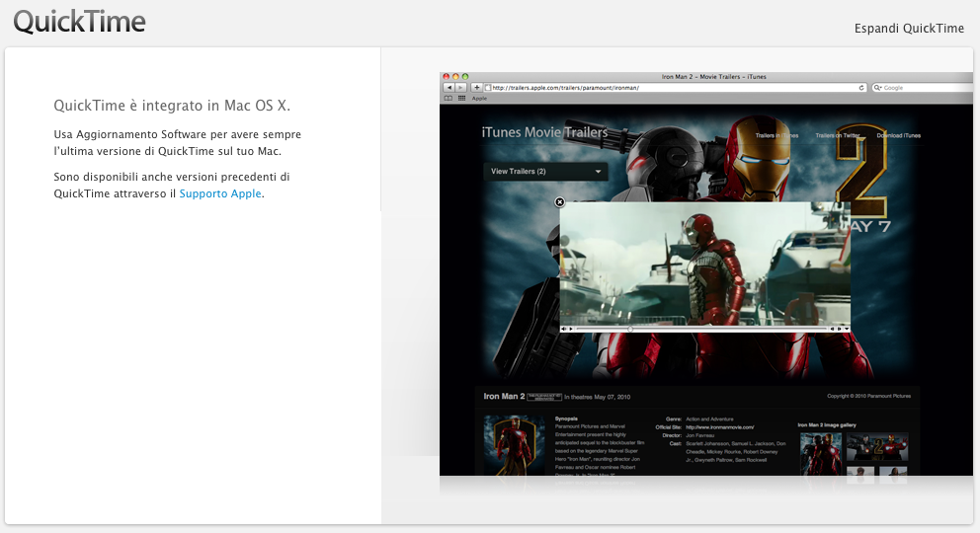Open the Espandi QuickTime link
This screenshot has height=533, width=980.
coord(909,28)
